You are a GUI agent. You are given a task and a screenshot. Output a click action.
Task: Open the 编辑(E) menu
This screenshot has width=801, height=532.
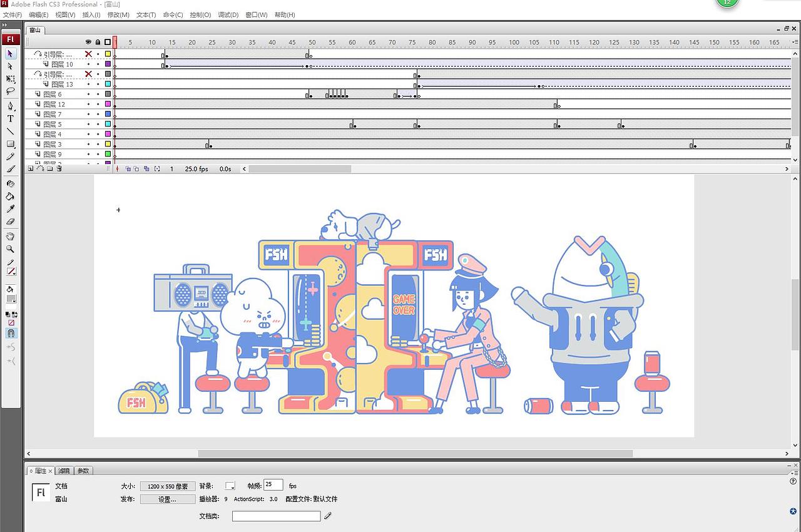39,14
